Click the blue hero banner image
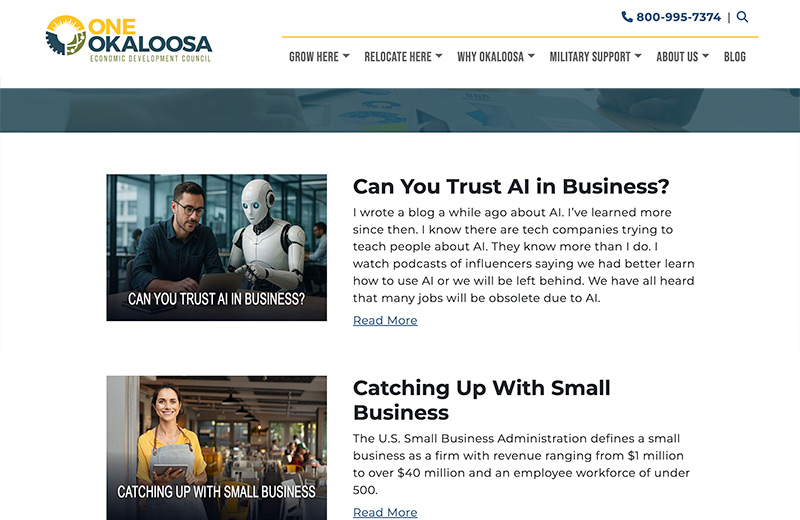 tap(400, 110)
